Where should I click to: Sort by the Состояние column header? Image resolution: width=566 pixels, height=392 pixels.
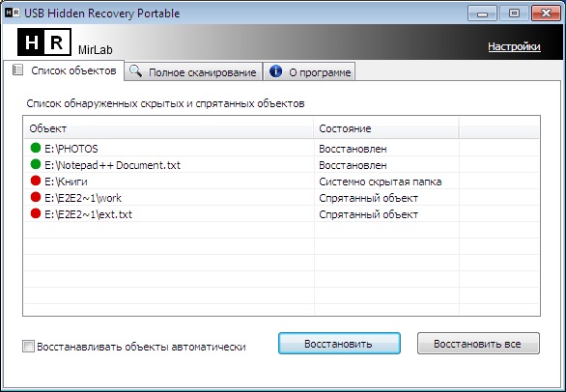pyautogui.click(x=386, y=128)
